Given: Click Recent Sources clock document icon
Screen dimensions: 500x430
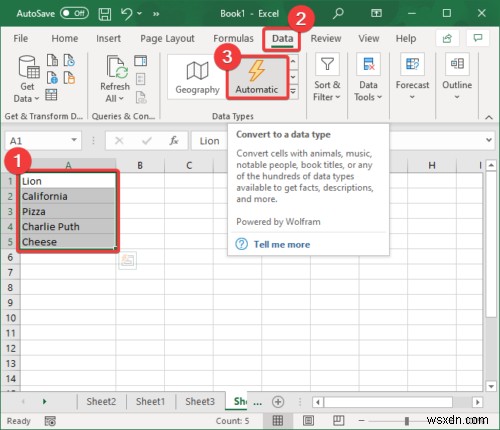Looking at the screenshot, I should (x=69, y=61).
